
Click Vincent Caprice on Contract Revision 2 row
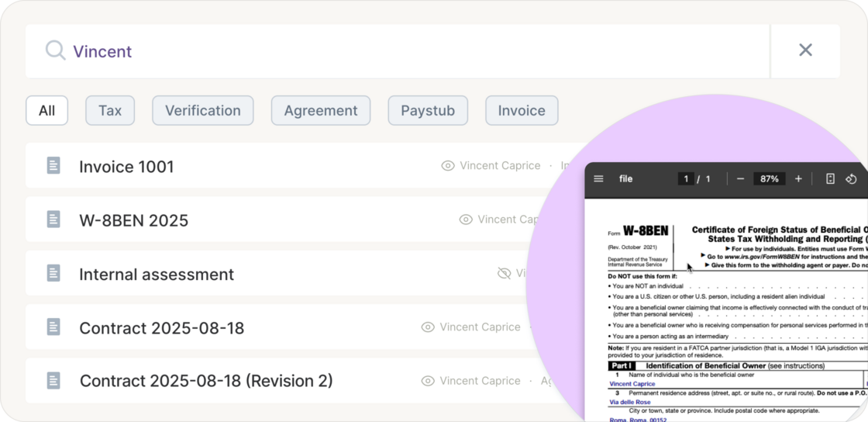tap(480, 380)
